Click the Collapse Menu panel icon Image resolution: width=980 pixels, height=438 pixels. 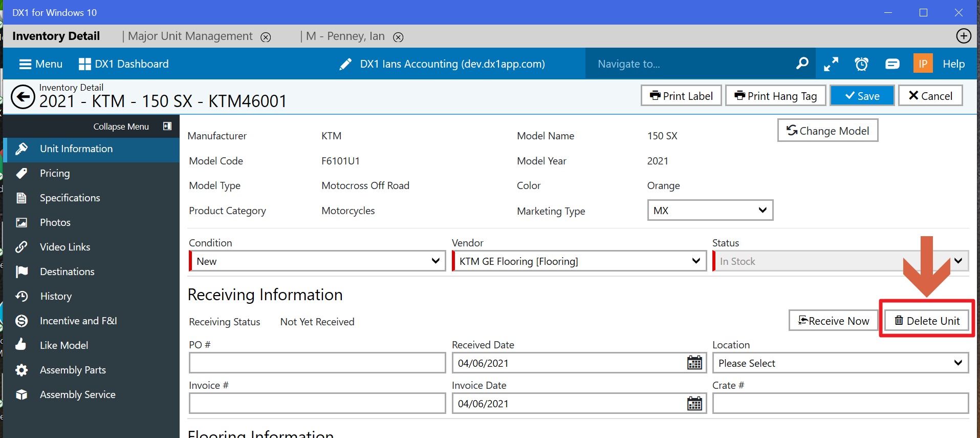167,126
